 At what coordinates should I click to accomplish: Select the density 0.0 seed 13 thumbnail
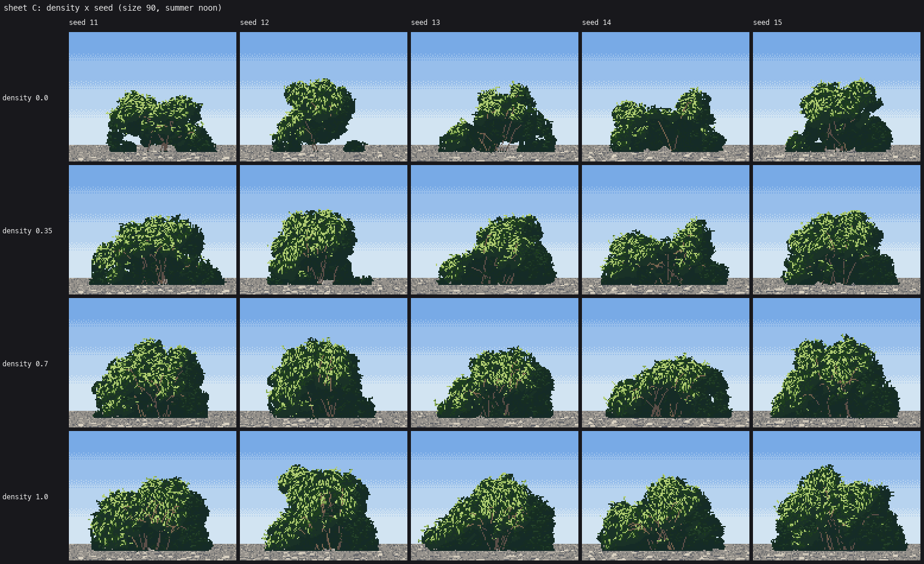tap(495, 97)
